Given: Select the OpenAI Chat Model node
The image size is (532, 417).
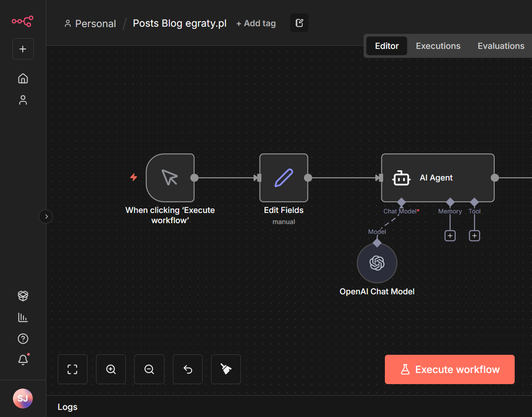Looking at the screenshot, I should tap(377, 263).
